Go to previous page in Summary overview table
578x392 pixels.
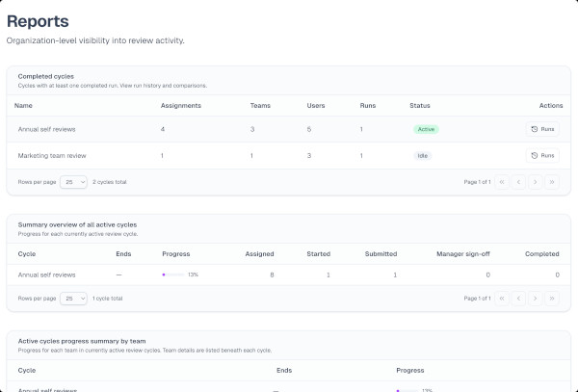[x=518, y=299]
